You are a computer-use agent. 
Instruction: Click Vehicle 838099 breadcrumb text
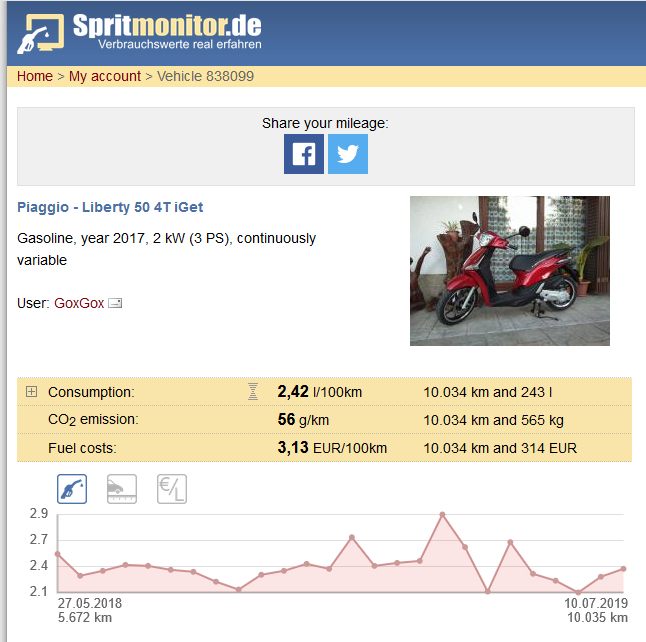click(x=206, y=76)
